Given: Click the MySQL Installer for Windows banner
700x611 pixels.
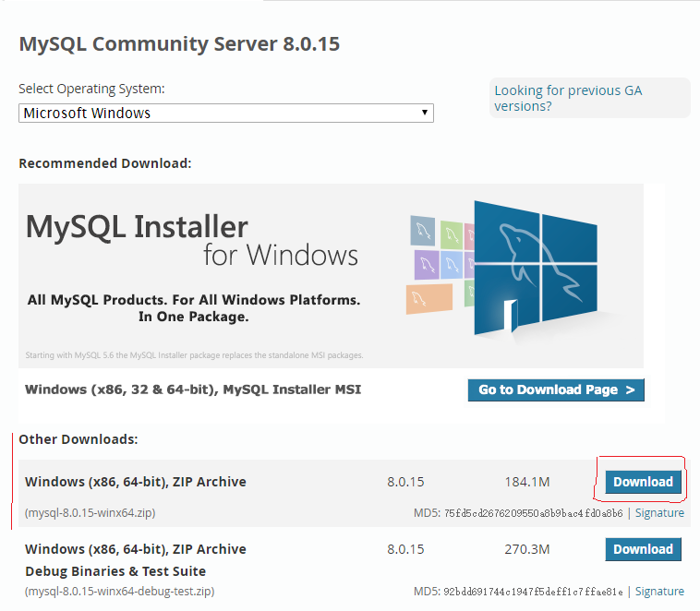Looking at the screenshot, I should click(331, 275).
